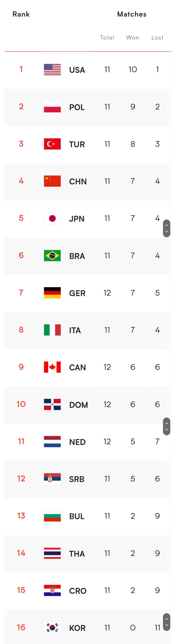175x644 pixels.
Task: Click the Rank column header
Action: point(21,14)
